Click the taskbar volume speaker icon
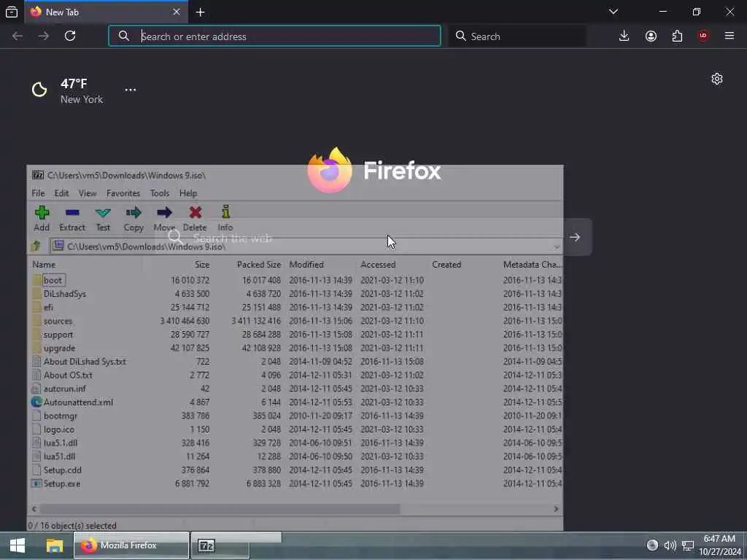 click(x=670, y=545)
